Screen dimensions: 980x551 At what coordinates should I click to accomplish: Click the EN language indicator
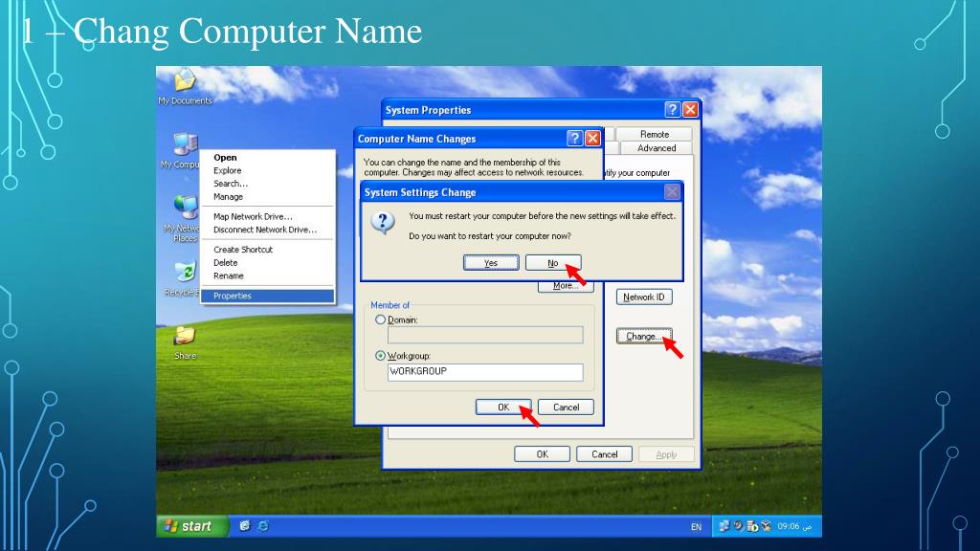tap(697, 527)
